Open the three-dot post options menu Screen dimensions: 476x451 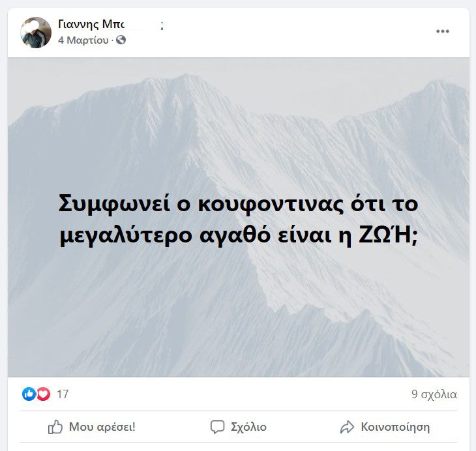(442, 31)
